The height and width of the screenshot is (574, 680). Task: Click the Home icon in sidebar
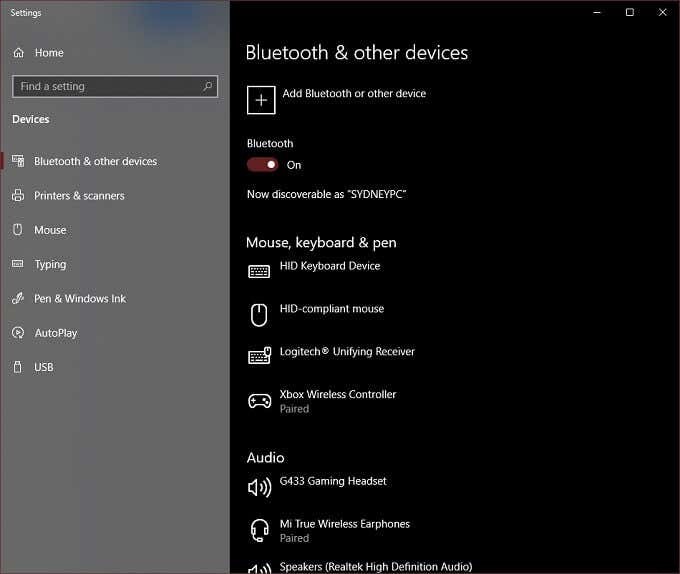coord(18,53)
